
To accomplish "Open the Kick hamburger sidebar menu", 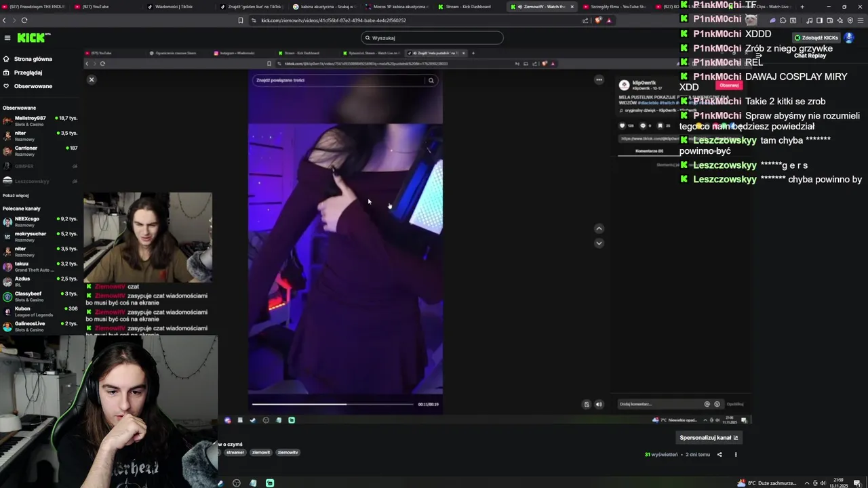I will point(7,38).
